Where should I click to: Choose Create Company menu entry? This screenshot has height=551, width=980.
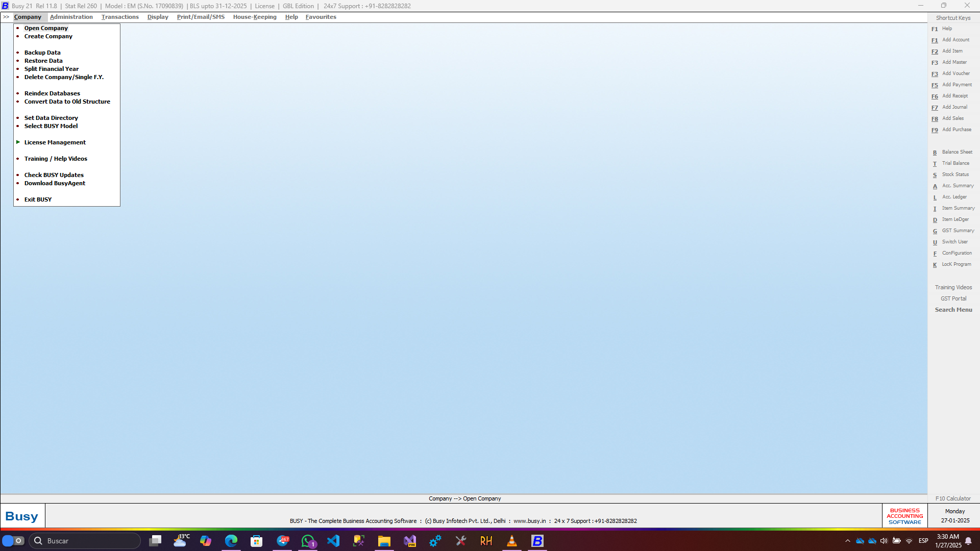[x=48, y=36]
